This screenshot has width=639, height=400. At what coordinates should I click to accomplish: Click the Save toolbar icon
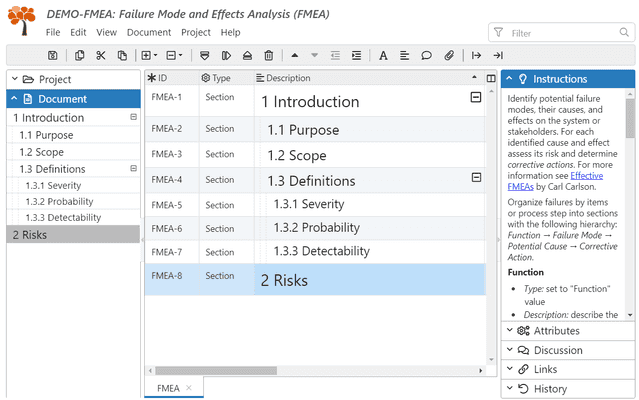tap(53, 55)
